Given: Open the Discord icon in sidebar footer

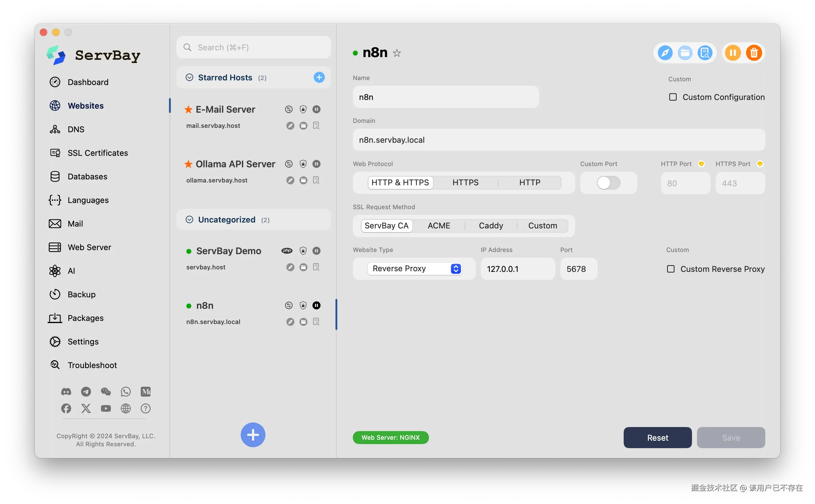Looking at the screenshot, I should pos(66,392).
